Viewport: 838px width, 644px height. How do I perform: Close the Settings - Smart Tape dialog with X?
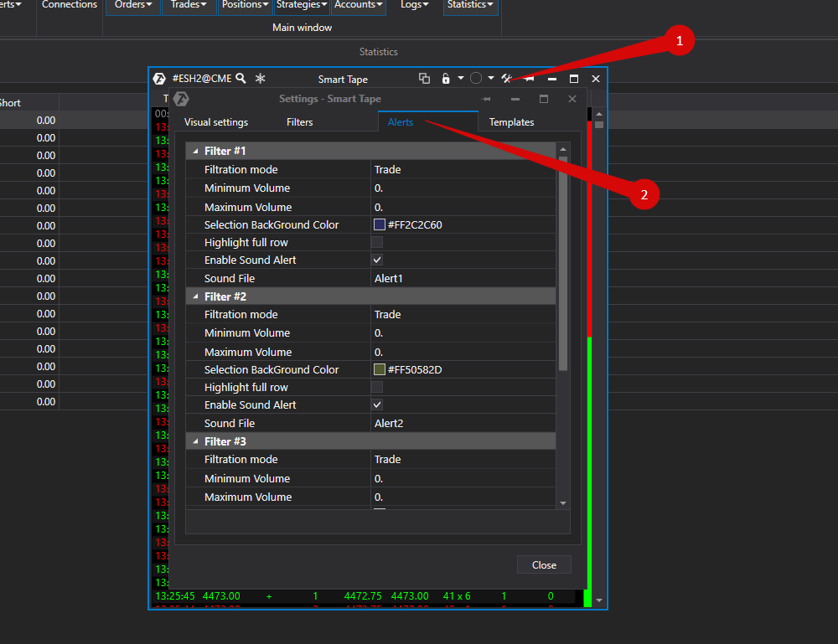pos(572,99)
